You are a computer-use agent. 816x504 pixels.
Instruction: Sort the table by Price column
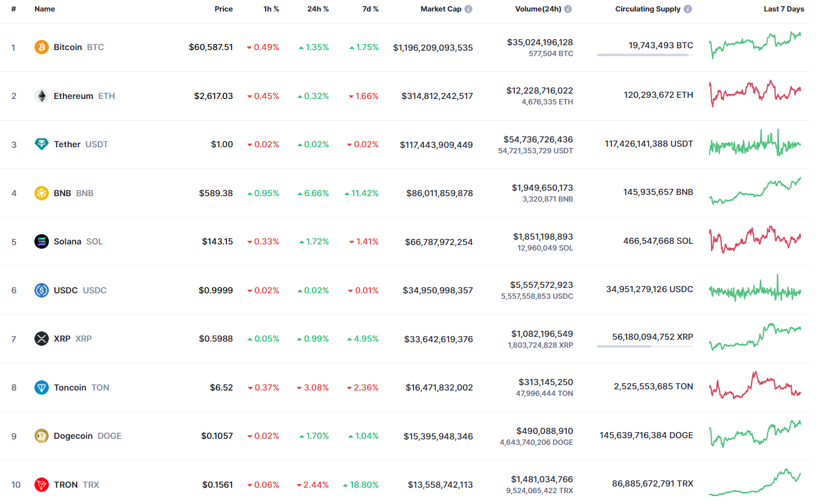223,10
